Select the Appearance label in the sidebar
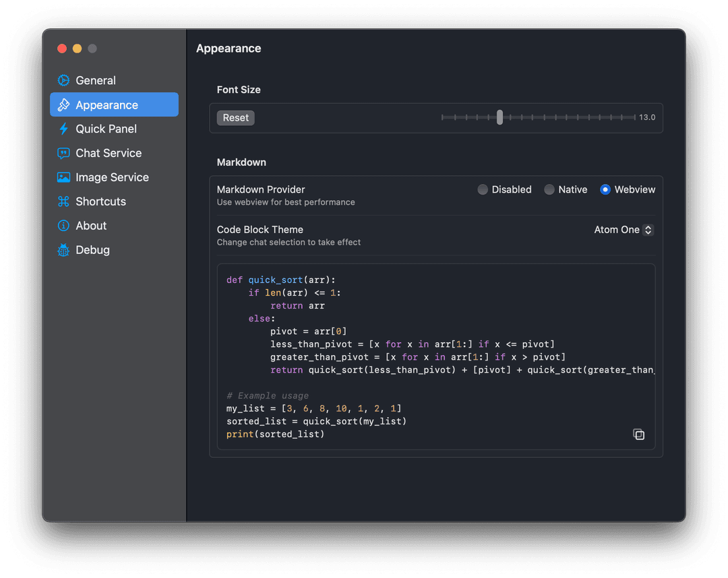Screen dimensions: 728x578 107,105
